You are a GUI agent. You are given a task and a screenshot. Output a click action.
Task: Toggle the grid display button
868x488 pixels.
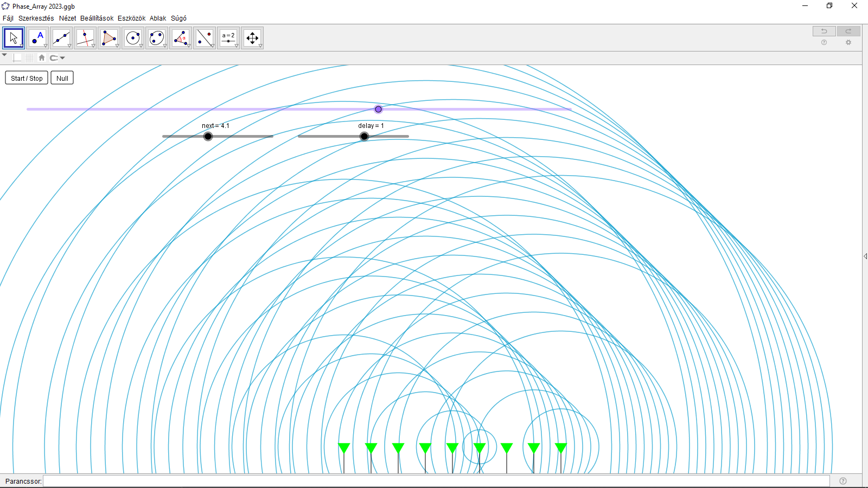click(x=29, y=58)
